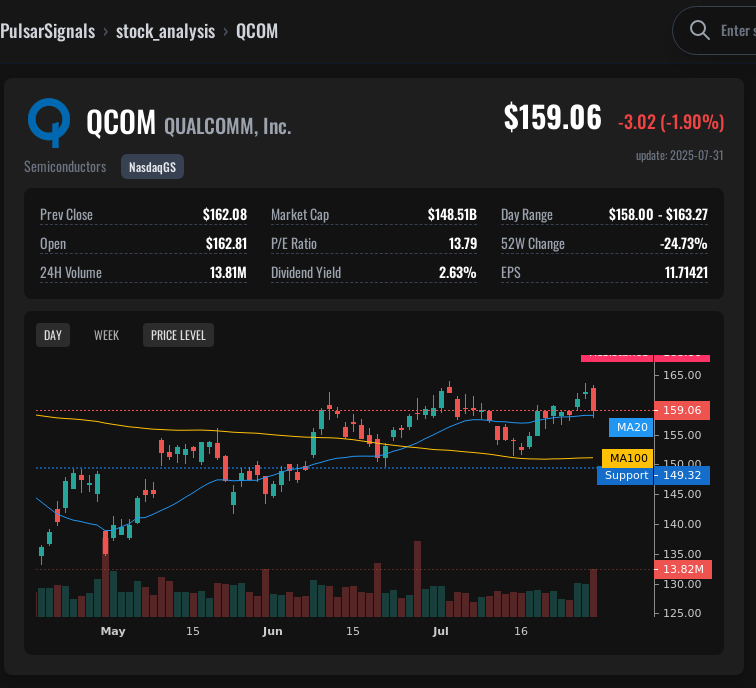Click the 16 date label on time axis

(521, 631)
